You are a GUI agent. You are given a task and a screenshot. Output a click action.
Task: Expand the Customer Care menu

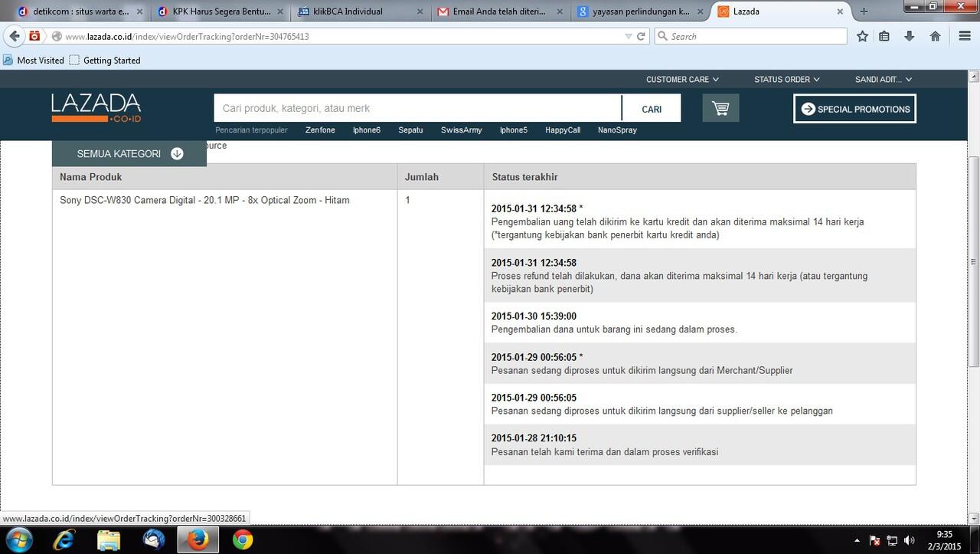[x=682, y=79]
